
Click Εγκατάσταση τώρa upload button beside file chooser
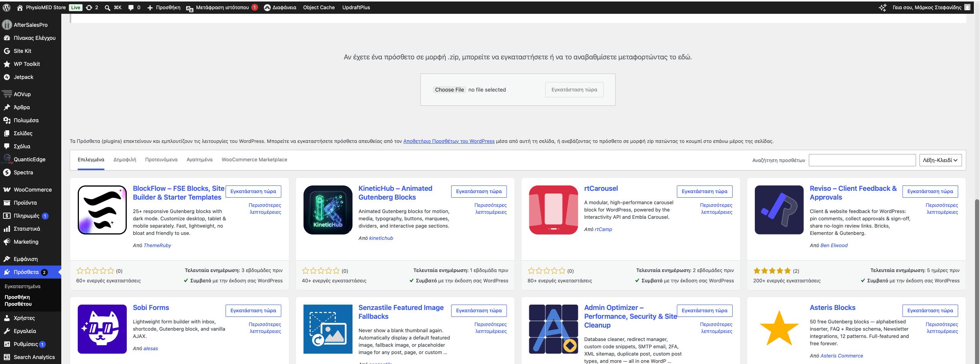574,90
